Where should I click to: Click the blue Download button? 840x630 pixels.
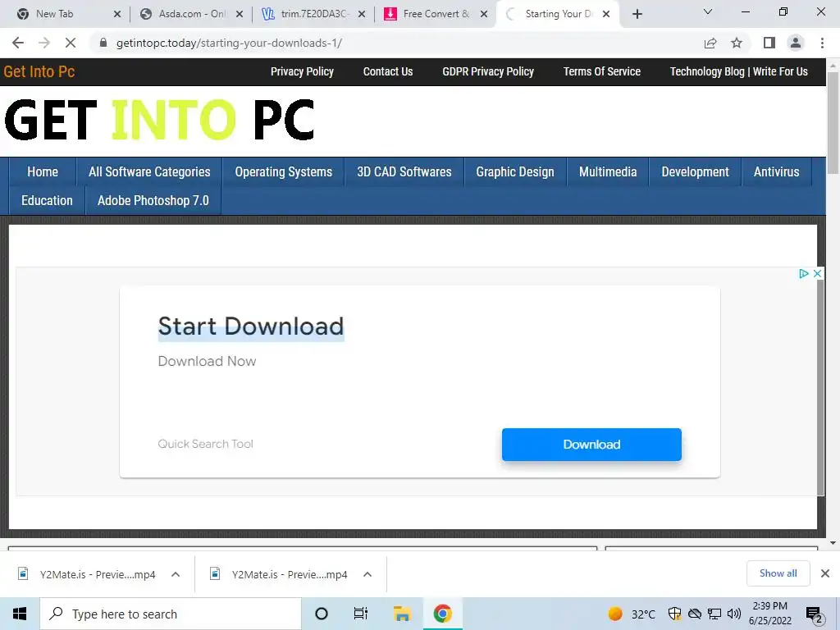[591, 444]
